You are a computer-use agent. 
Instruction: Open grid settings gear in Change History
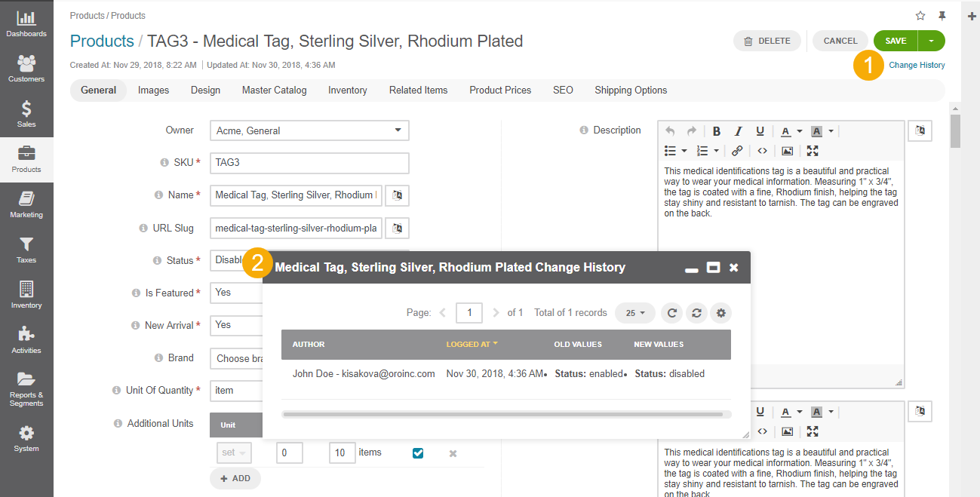(721, 313)
